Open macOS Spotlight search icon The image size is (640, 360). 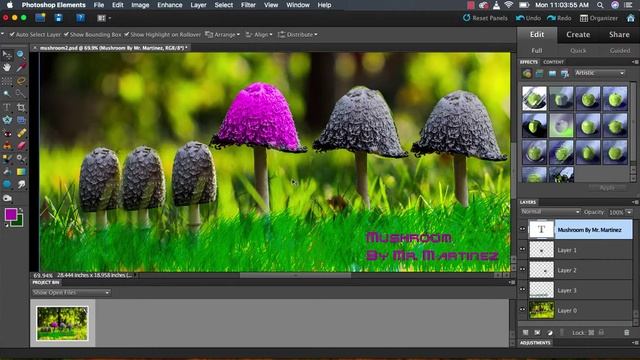(x=600, y=5)
